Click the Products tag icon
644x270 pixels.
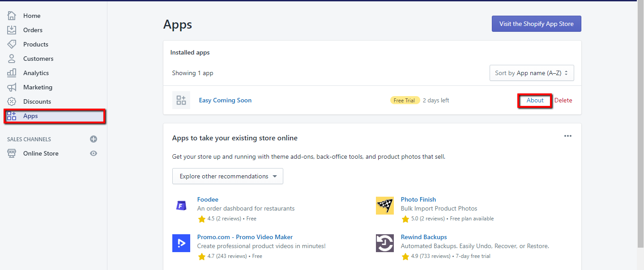[x=12, y=44]
